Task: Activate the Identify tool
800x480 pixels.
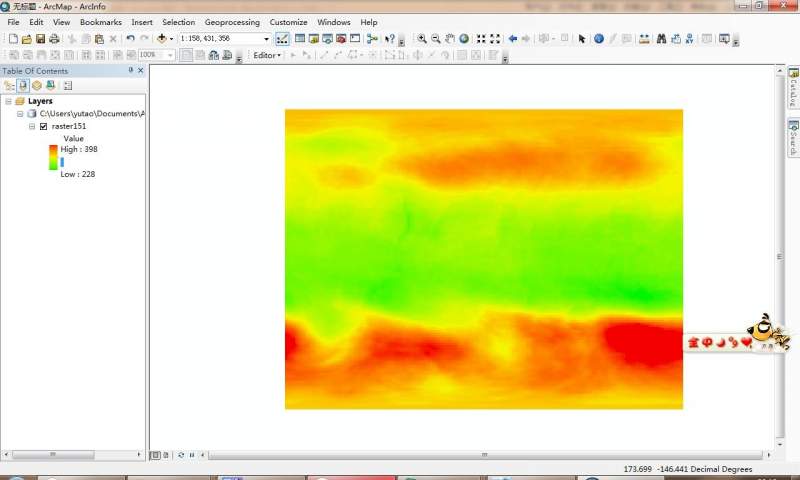Action: pos(599,39)
